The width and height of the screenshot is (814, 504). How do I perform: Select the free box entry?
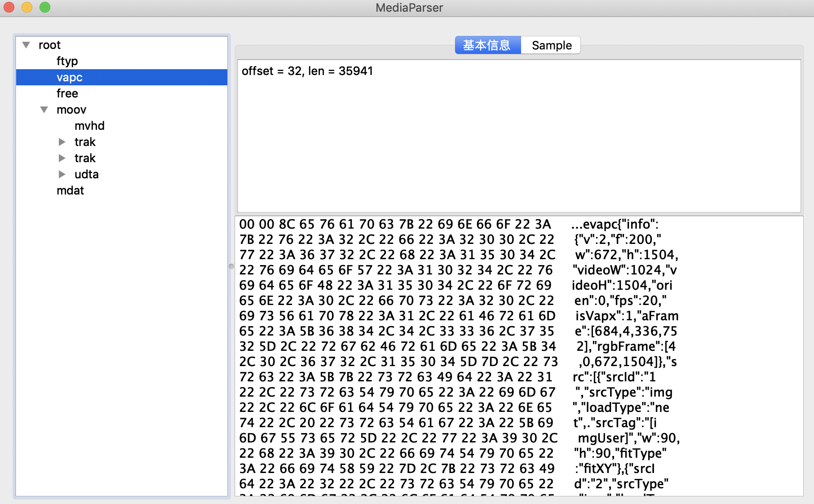(67, 93)
